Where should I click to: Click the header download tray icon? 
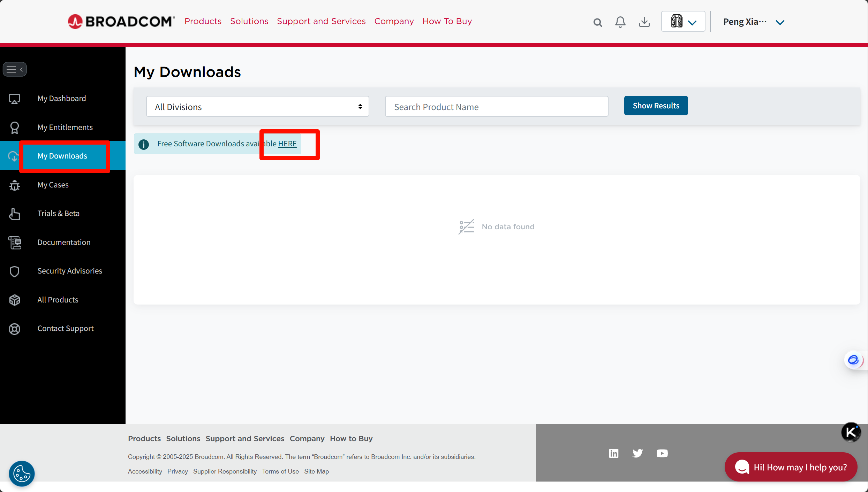(644, 22)
